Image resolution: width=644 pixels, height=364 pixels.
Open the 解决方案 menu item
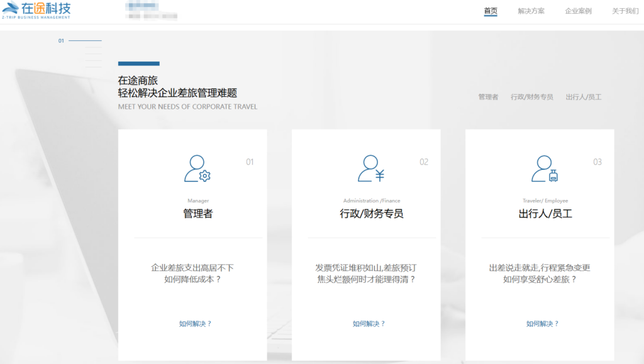pos(531,11)
